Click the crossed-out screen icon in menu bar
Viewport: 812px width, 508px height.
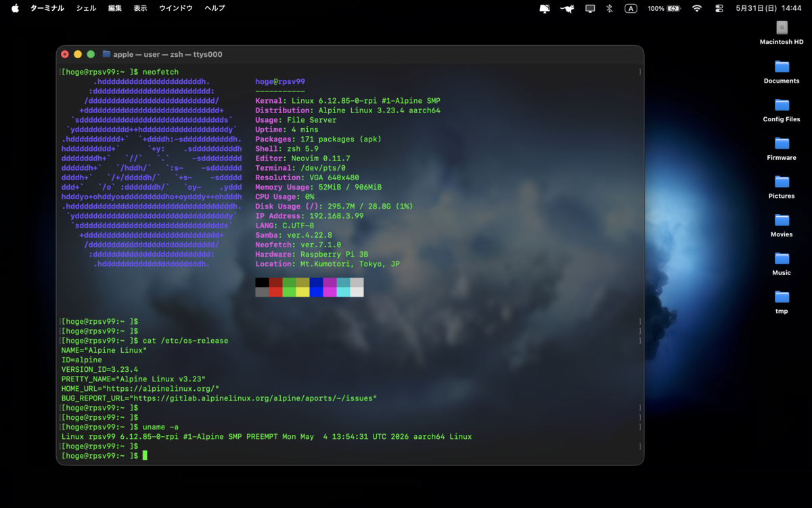point(545,8)
